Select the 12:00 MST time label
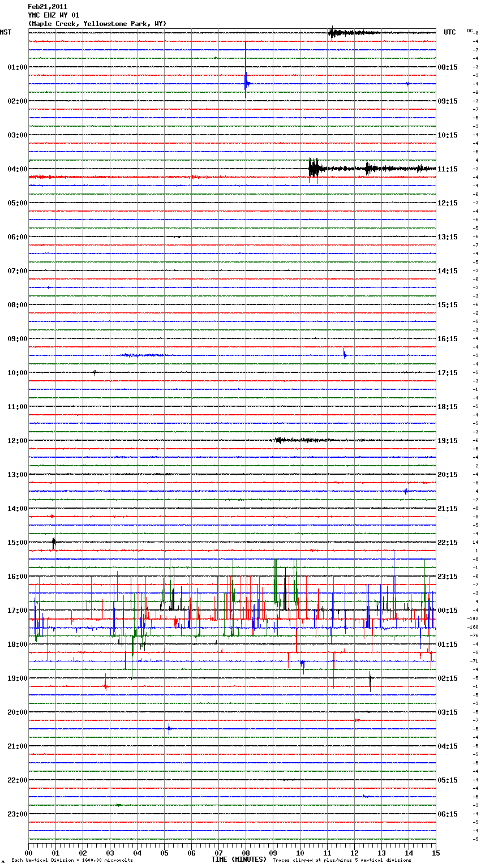This screenshot has height=868, width=481. coord(18,440)
